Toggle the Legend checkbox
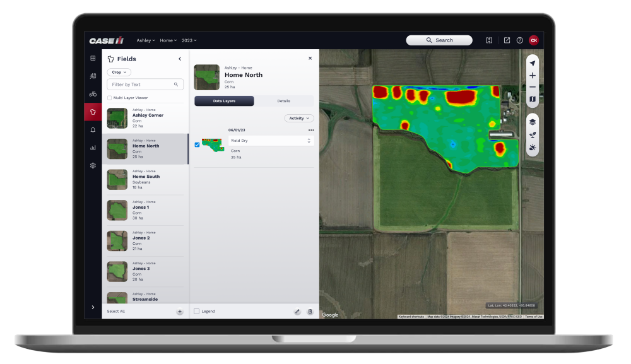This screenshot has width=631, height=364. 197,312
